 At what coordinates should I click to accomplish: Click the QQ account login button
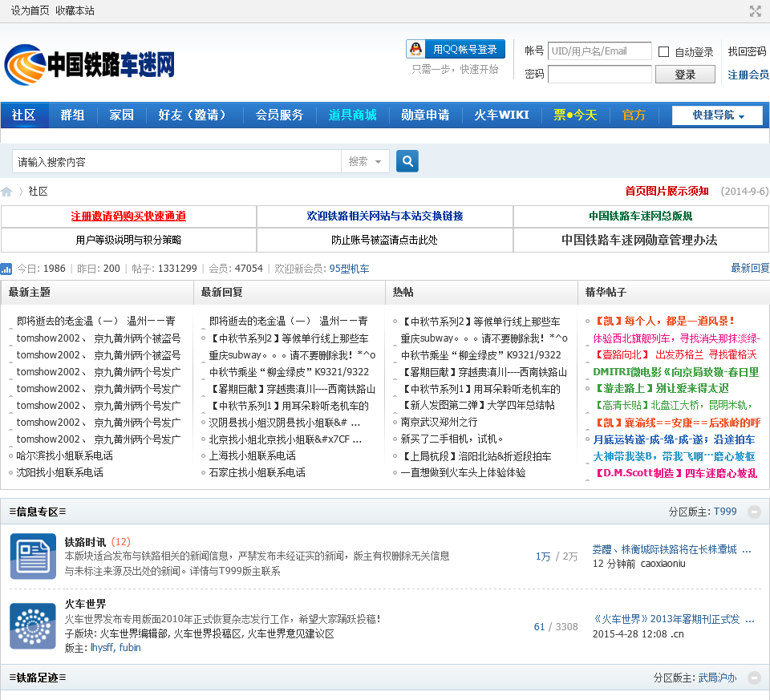pos(456,49)
